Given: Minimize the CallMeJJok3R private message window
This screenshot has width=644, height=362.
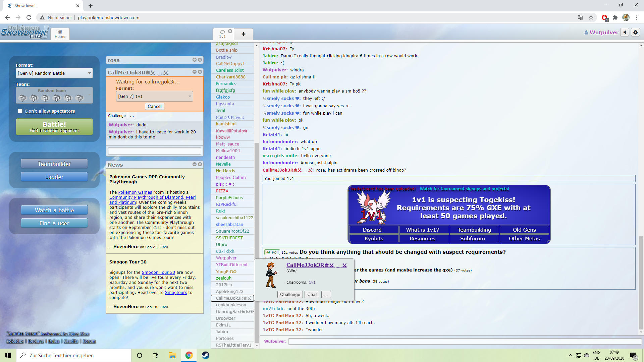Looking at the screenshot, I should tap(195, 72).
